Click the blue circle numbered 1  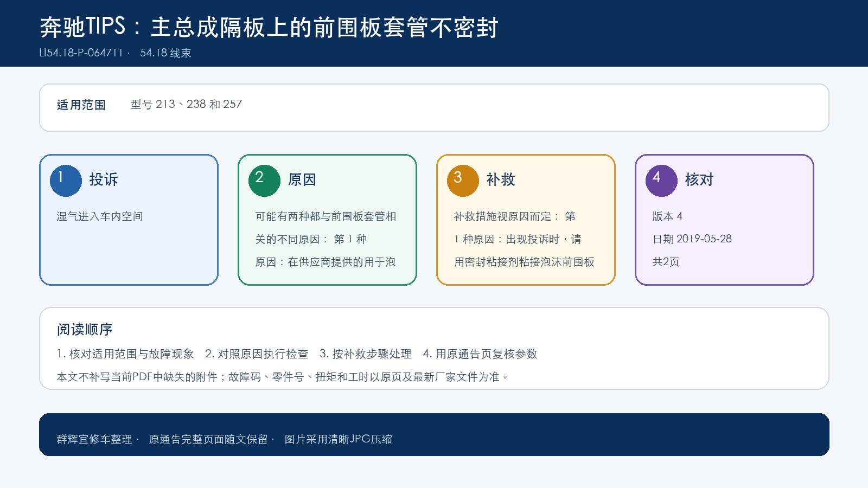click(66, 181)
